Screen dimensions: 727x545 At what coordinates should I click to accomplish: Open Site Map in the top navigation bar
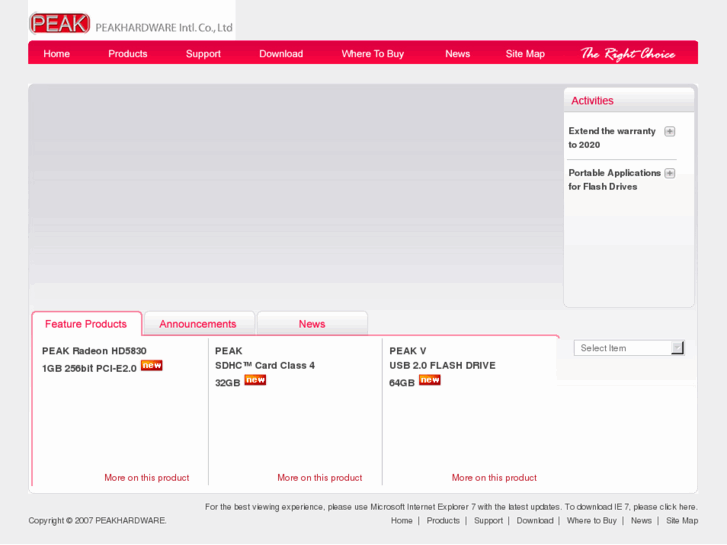coord(525,54)
